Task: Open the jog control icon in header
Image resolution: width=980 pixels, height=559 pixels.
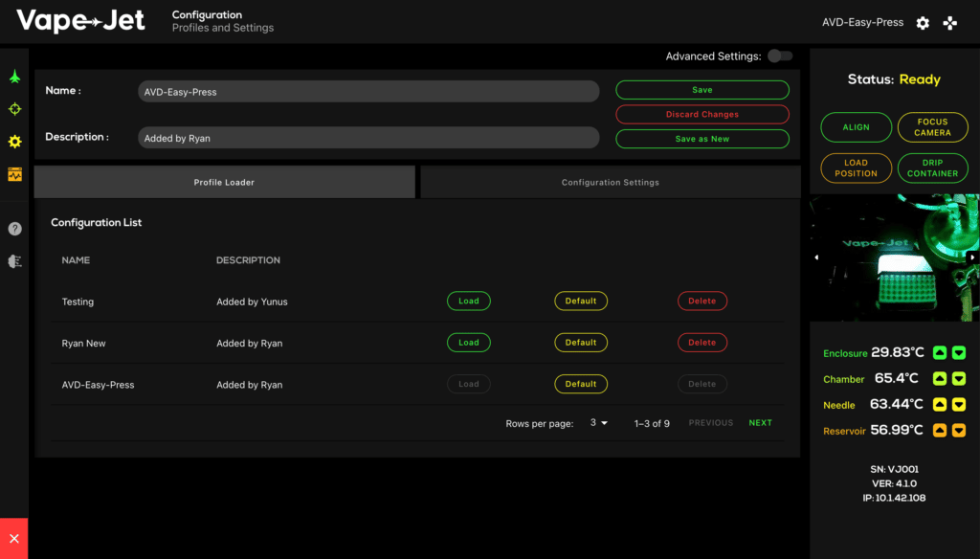Action: [950, 23]
